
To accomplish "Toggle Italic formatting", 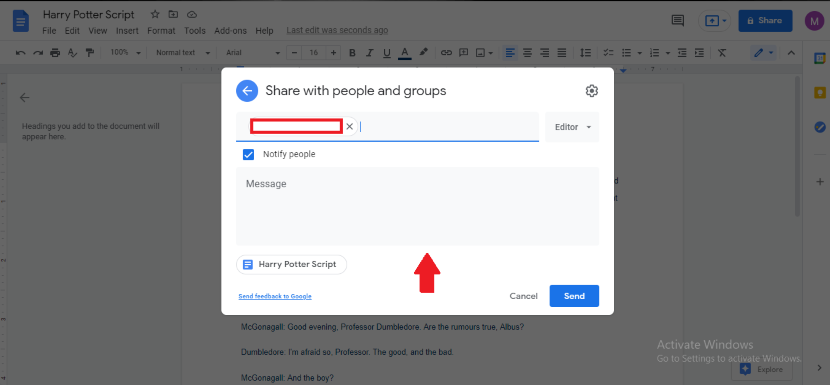I will [x=369, y=52].
